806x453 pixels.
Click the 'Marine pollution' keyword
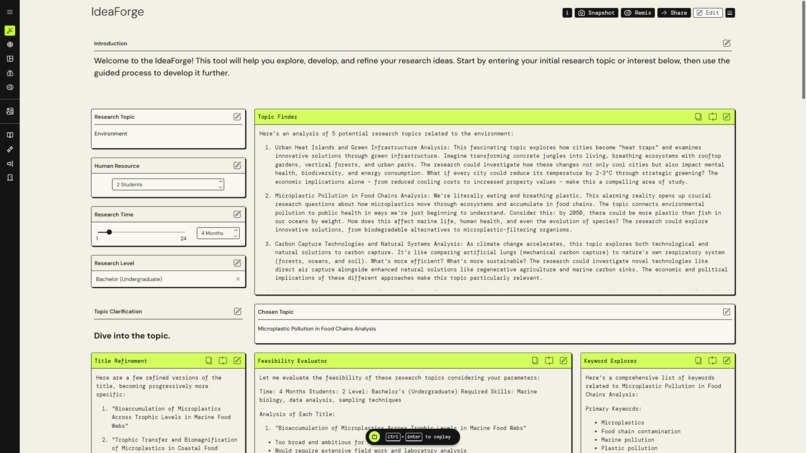click(628, 440)
